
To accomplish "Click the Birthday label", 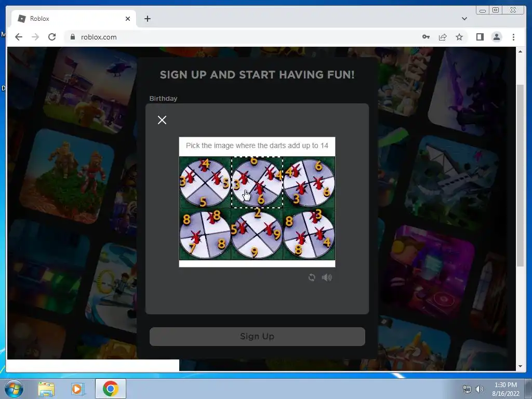I will point(163,98).
